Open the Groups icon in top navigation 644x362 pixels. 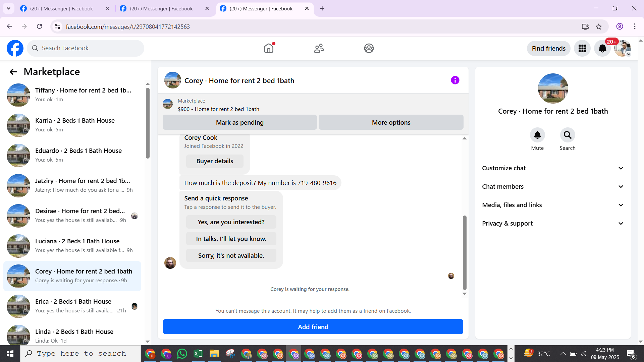tap(369, 48)
